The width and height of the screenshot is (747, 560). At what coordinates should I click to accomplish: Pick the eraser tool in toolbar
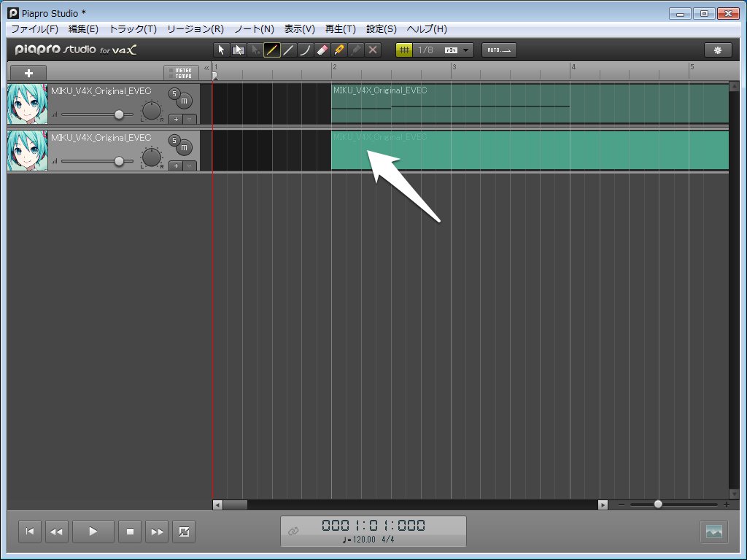[x=322, y=50]
